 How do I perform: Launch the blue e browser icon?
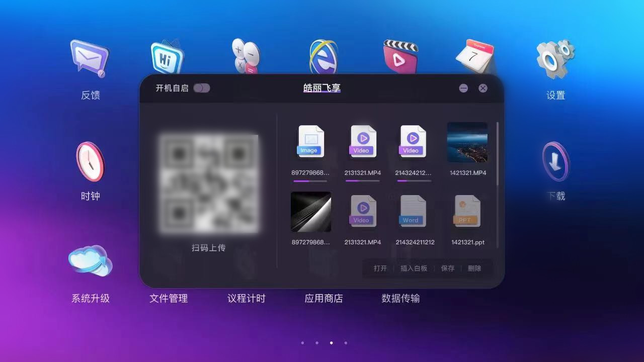tap(324, 56)
